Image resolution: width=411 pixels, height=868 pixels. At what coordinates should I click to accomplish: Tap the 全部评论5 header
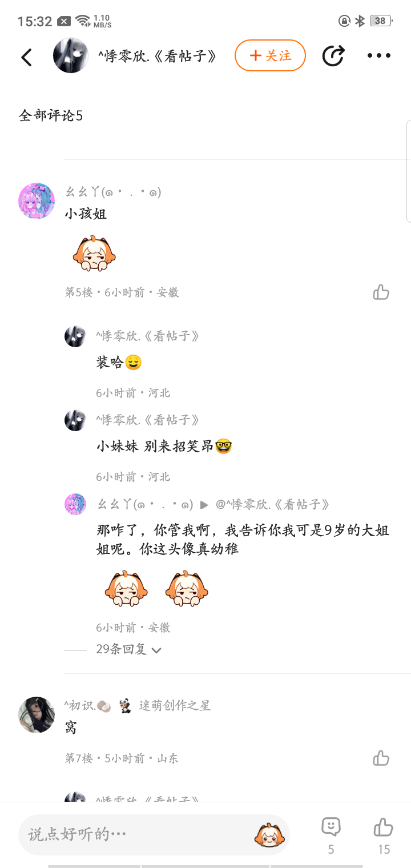click(x=51, y=115)
